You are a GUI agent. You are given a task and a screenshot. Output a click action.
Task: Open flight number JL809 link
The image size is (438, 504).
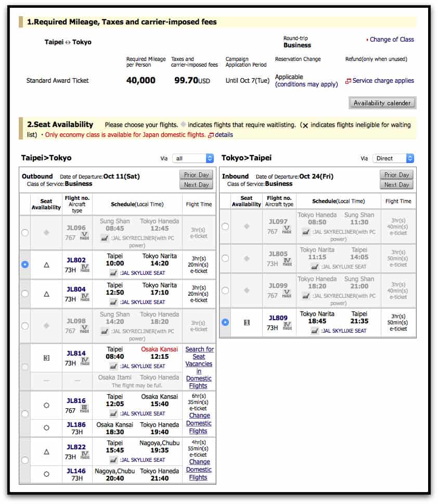pos(278,318)
